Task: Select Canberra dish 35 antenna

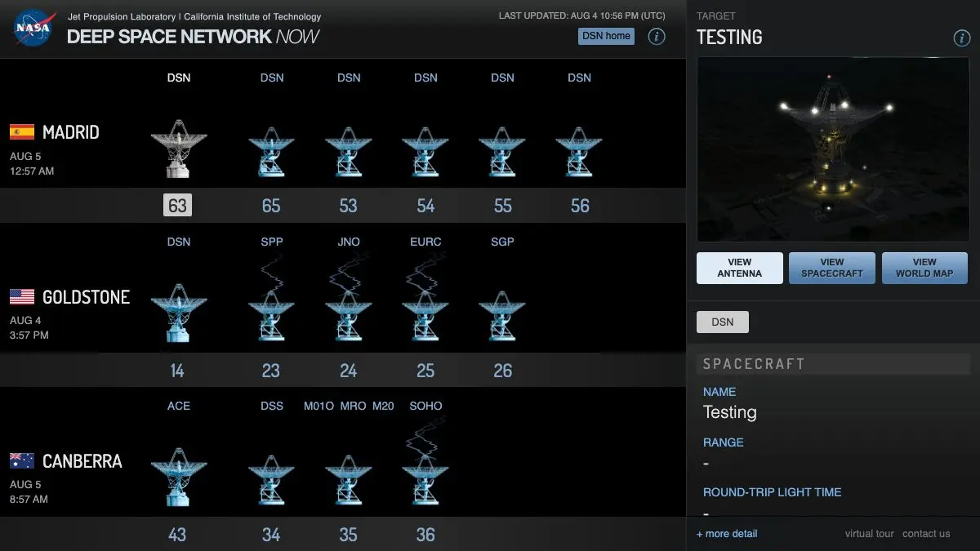Action: coord(349,479)
